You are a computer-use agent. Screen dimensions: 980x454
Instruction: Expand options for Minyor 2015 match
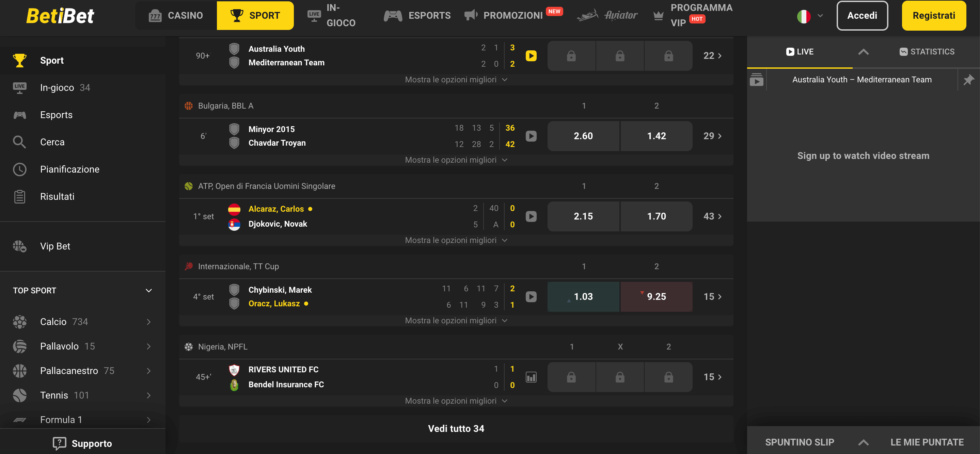coord(456,159)
